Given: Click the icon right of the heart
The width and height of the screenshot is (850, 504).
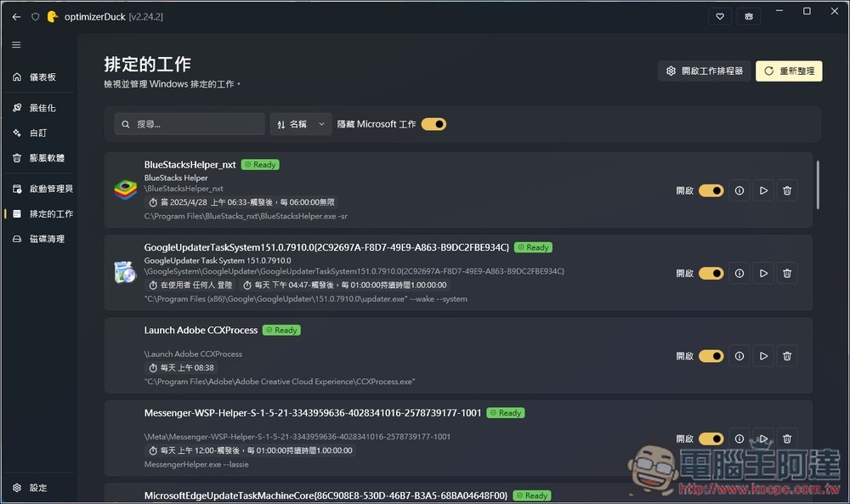Looking at the screenshot, I should click(x=749, y=16).
